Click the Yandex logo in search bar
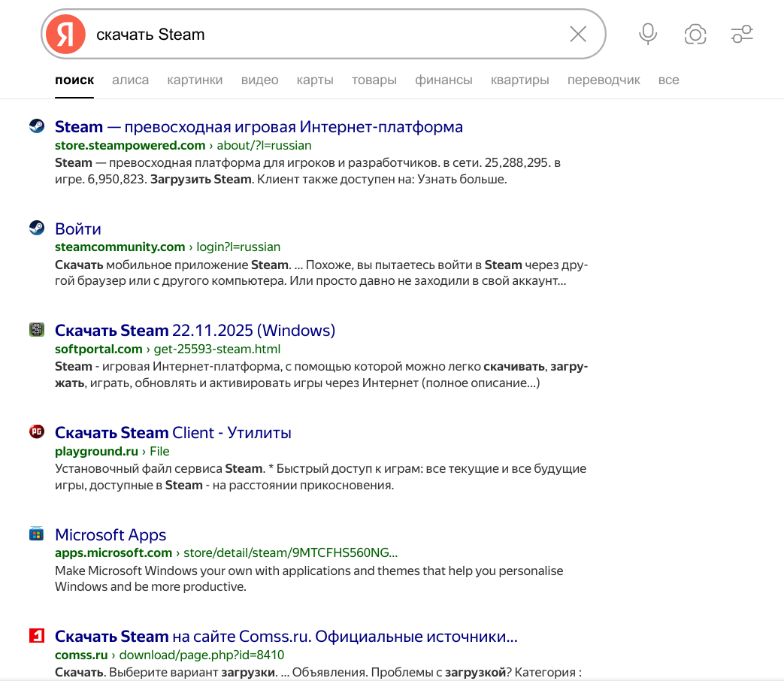This screenshot has width=784, height=681. (x=65, y=35)
